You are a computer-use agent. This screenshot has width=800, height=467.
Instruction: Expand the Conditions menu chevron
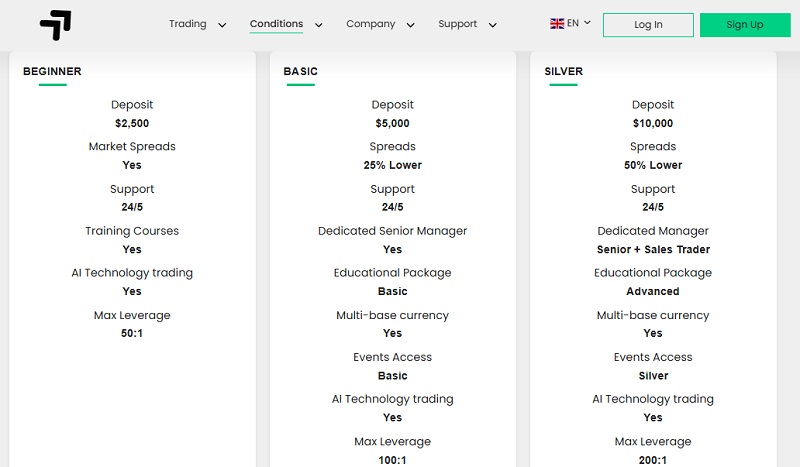pos(318,25)
